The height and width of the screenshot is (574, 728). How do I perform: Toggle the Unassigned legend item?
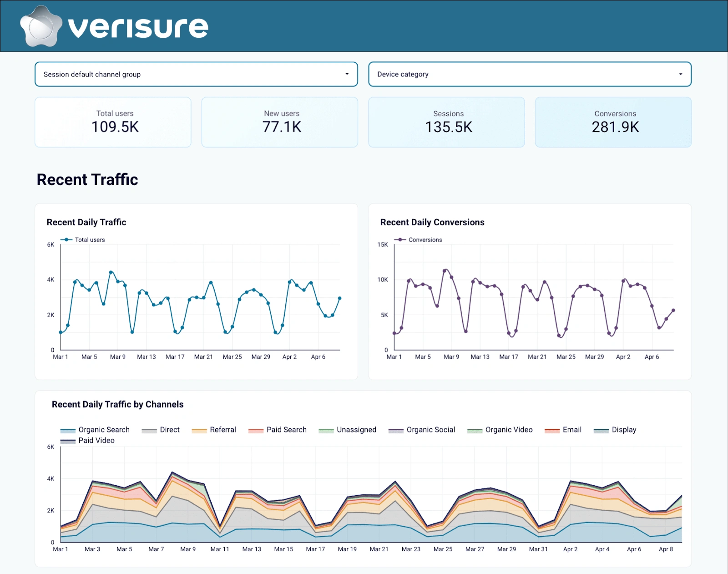(348, 430)
